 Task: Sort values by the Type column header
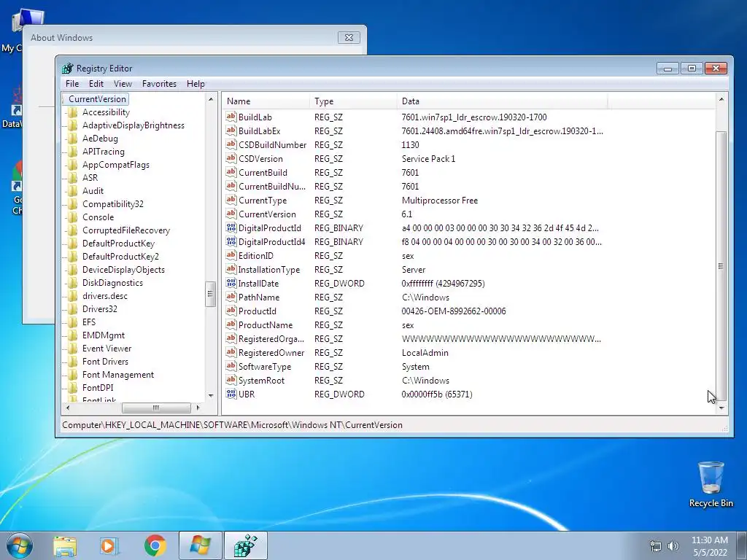[353, 101]
